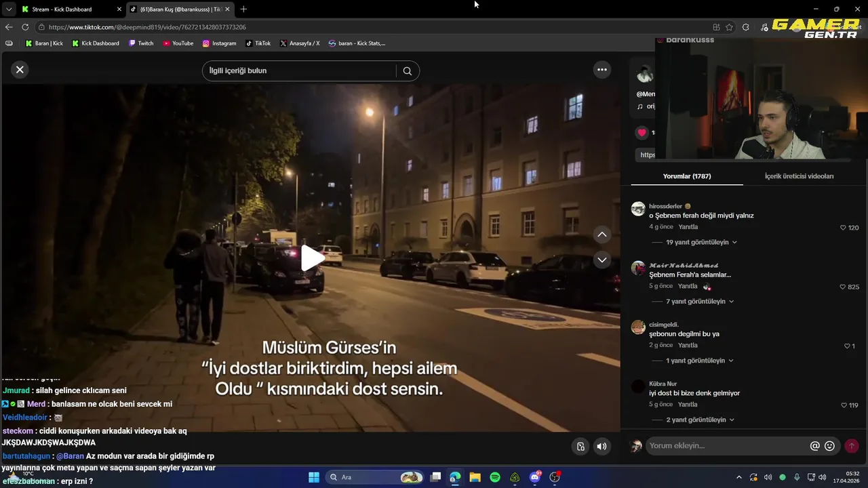Show hidden system tray icons chevron
This screenshot has width=868, height=488.
[x=739, y=477]
